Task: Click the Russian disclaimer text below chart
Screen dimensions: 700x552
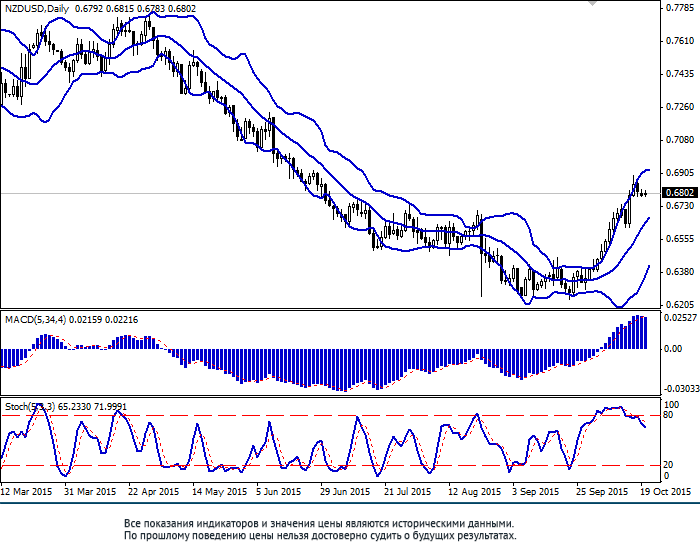Action: (320, 529)
